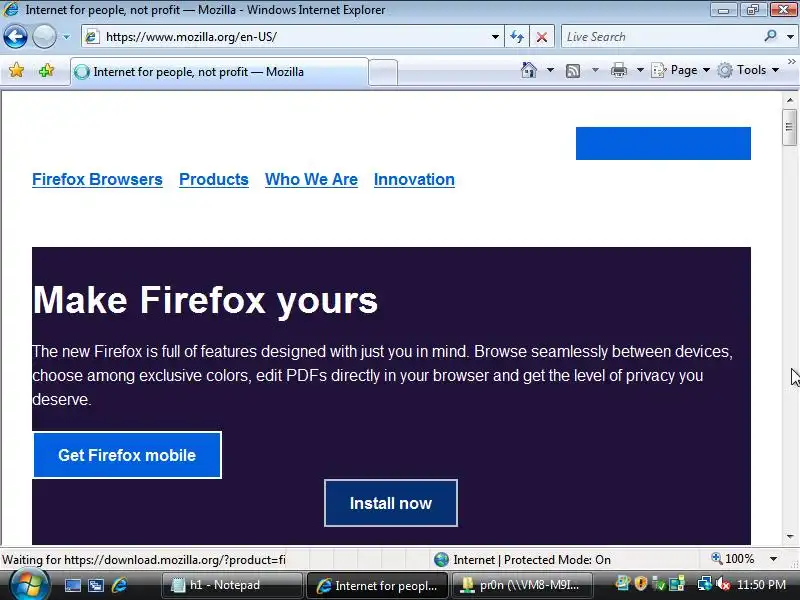The width and height of the screenshot is (800, 600).
Task: Click the 11:50 PM system clock
Action: 762,585
